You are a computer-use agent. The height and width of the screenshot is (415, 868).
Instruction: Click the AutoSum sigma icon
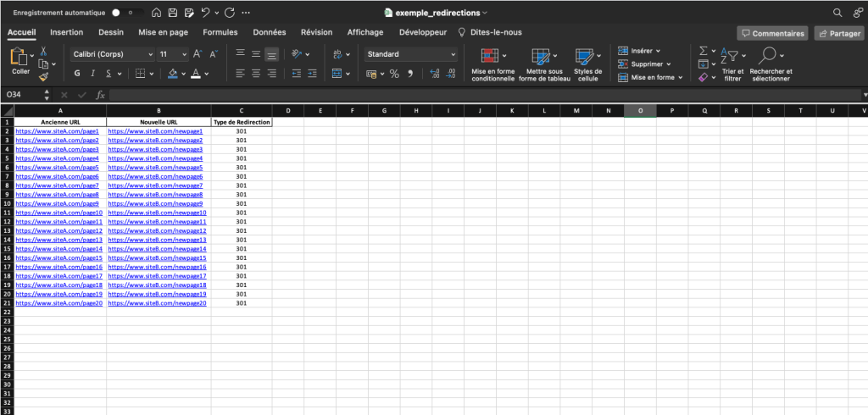704,51
